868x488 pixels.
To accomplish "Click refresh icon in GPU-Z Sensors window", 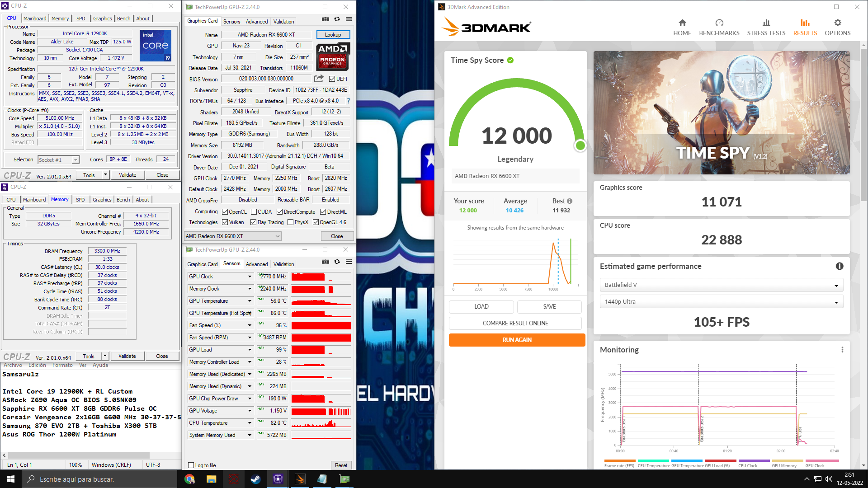I will [x=337, y=262].
